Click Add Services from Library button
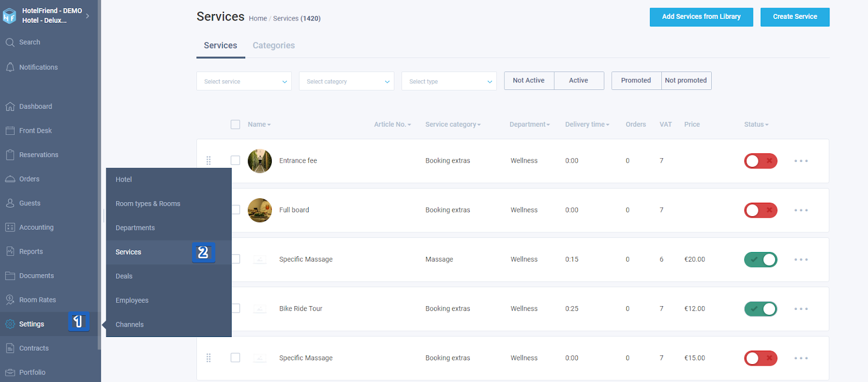Image resolution: width=868 pixels, height=382 pixels. click(x=701, y=17)
